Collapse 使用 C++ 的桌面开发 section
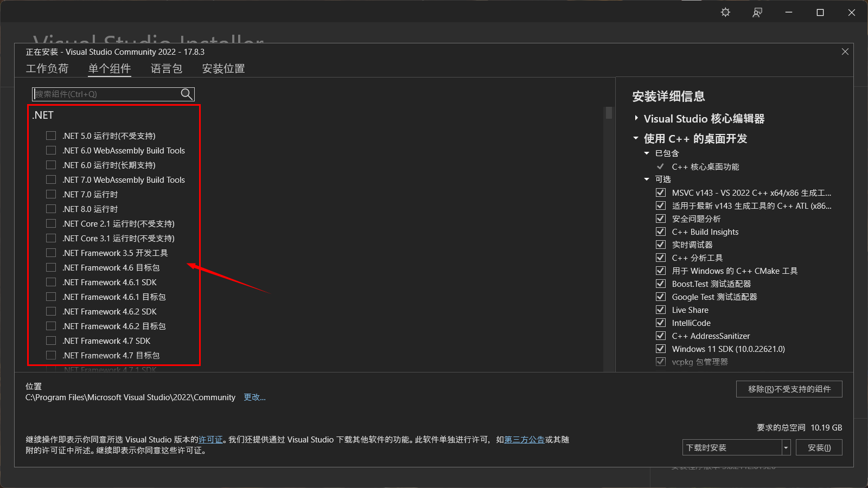This screenshot has width=868, height=488. tap(636, 138)
